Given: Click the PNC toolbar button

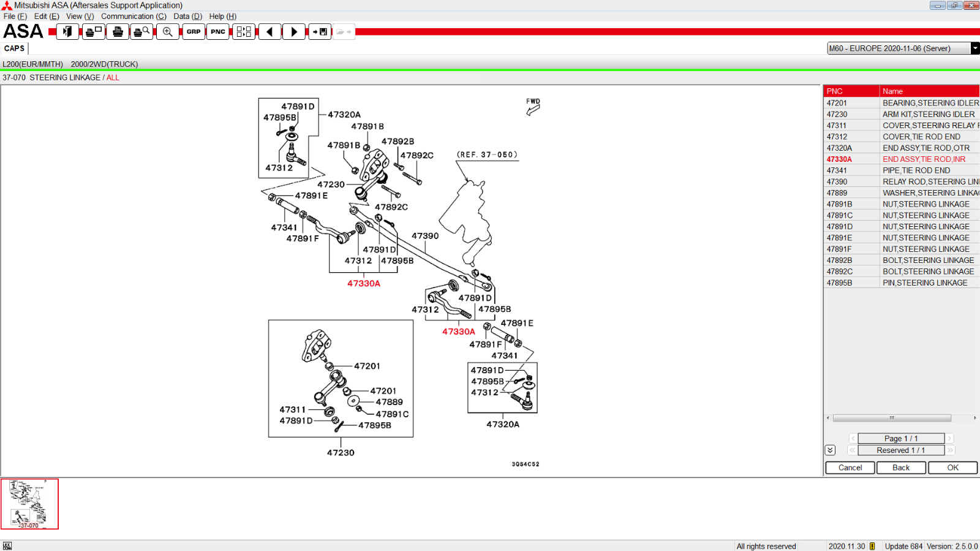Looking at the screenshot, I should [218, 32].
